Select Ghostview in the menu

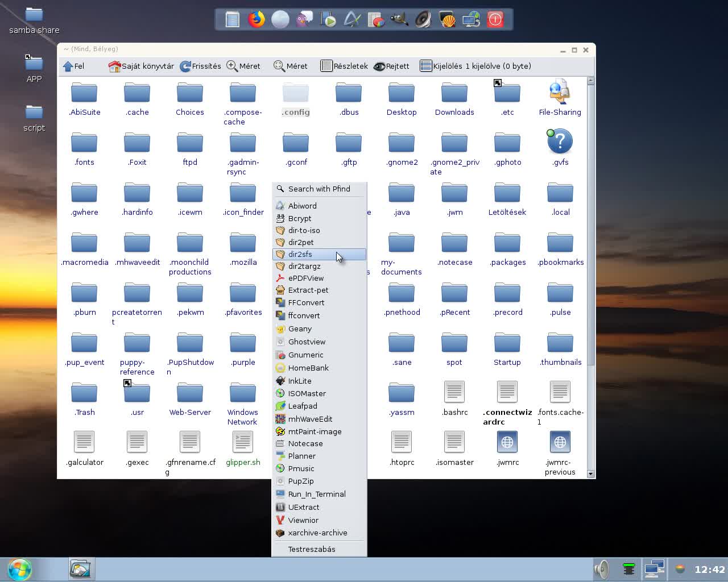coord(319,342)
